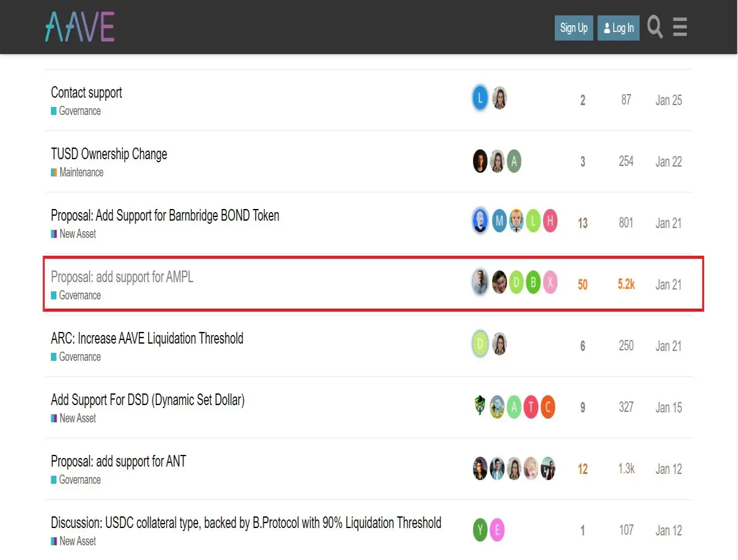
Task: Click the cartoon avatar in BOND Token row
Action: click(x=517, y=221)
